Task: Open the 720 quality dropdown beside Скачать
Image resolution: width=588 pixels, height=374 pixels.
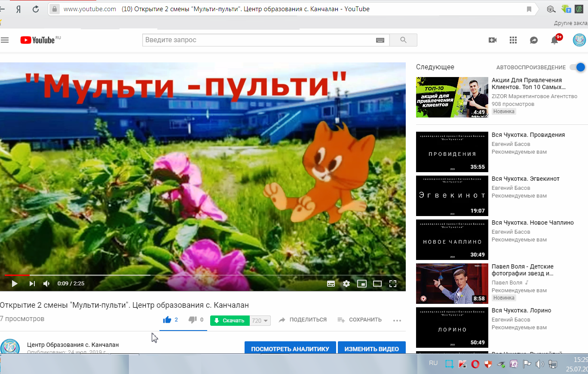Action: click(260, 321)
